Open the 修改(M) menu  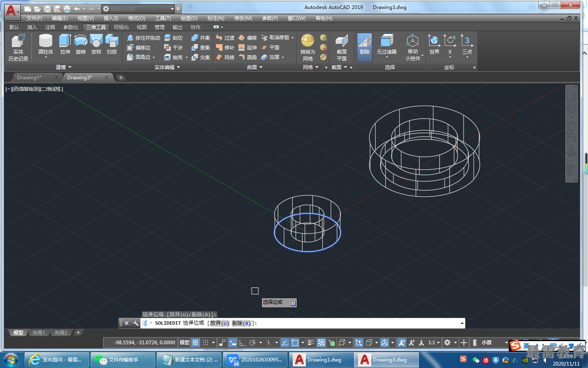pos(243,18)
